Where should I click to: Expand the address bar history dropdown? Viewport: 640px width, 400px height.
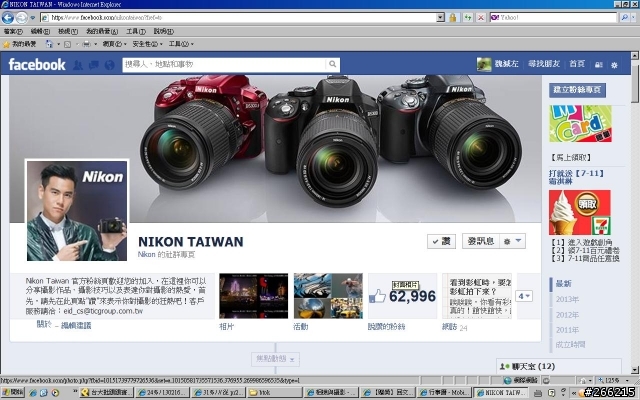click(x=440, y=18)
